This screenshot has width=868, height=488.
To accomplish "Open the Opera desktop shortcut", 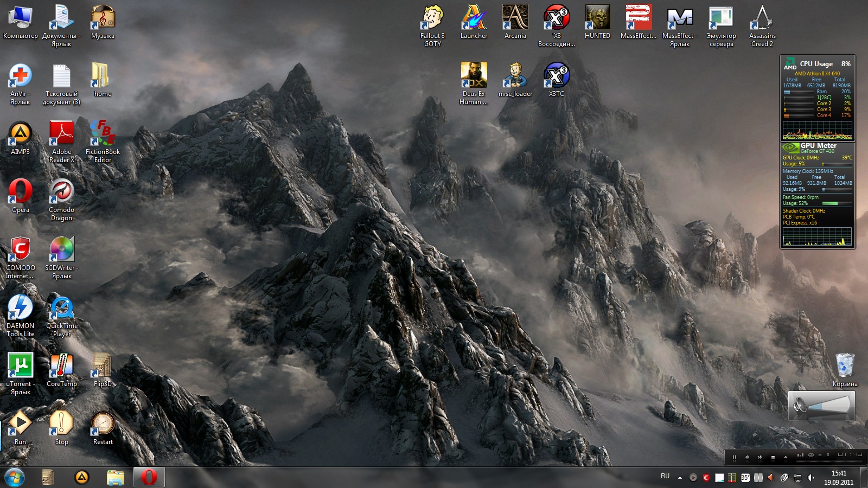I will click(20, 192).
